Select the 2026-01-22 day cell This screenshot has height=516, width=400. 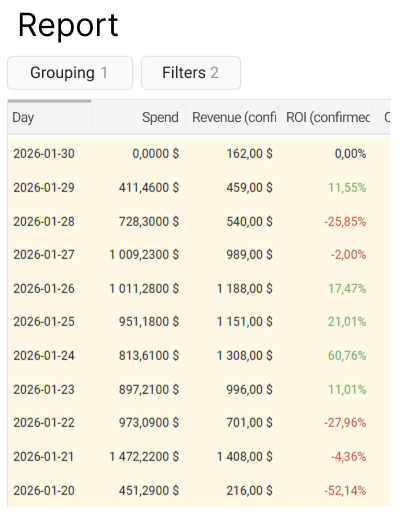tap(44, 423)
